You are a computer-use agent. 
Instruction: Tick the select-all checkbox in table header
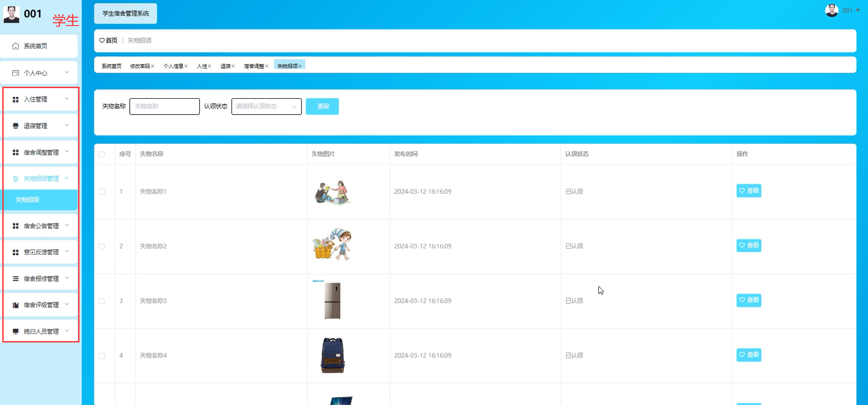tap(102, 154)
